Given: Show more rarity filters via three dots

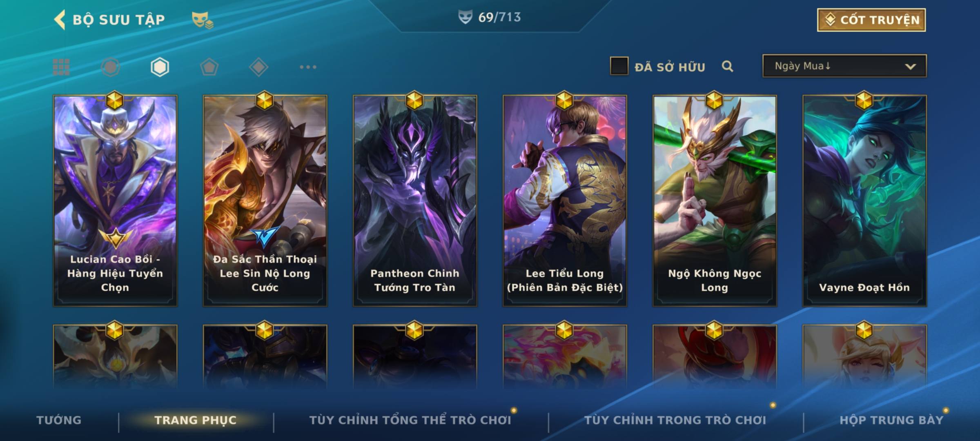Looking at the screenshot, I should click(308, 67).
